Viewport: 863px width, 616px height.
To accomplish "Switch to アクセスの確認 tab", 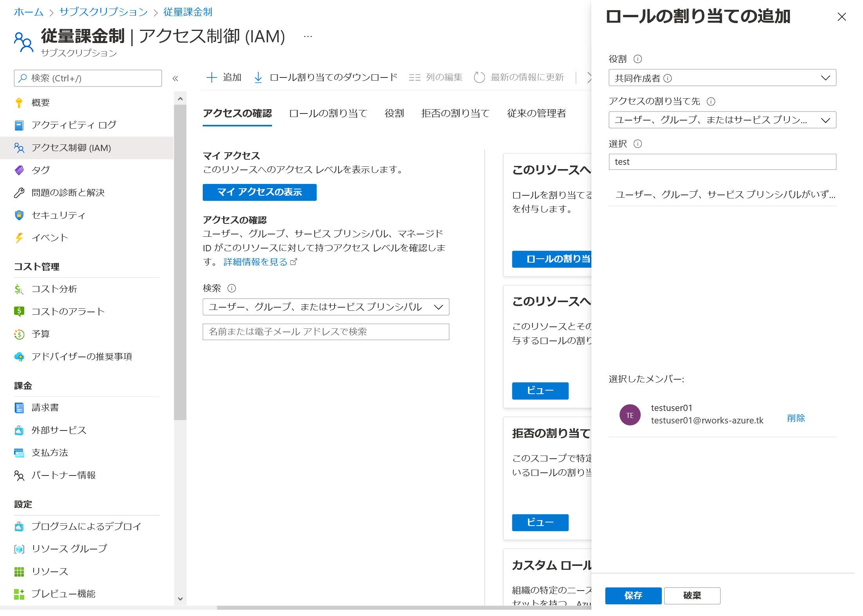I will tap(237, 113).
